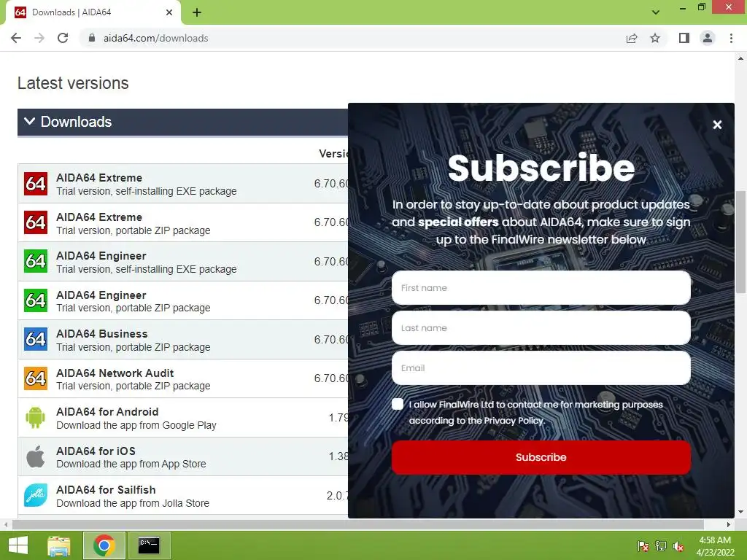The height and width of the screenshot is (560, 747).
Task: Click the clock showing 4:58 AM
Action: [x=715, y=540]
